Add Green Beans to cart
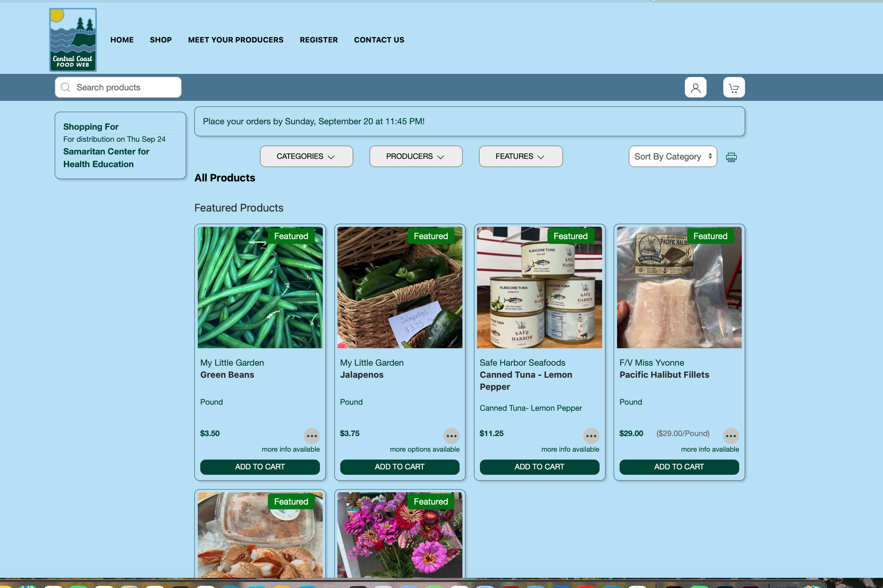Image resolution: width=883 pixels, height=588 pixels. pos(260,467)
